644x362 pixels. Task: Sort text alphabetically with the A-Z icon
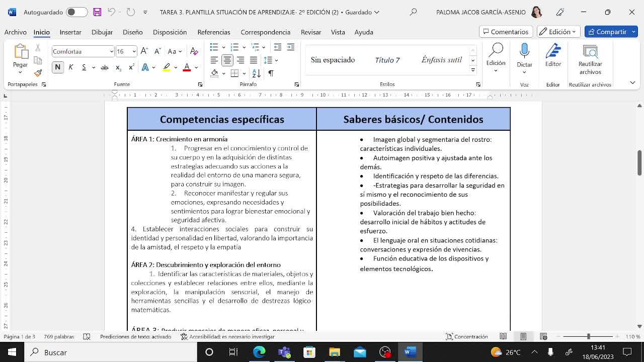[256, 73]
